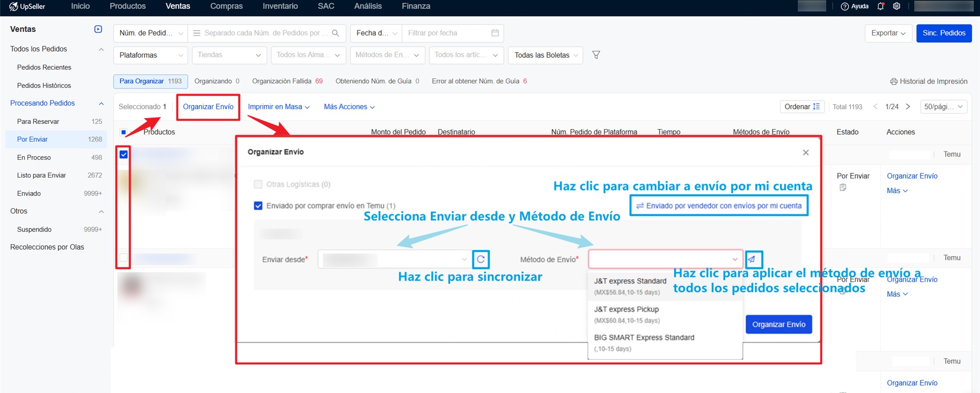Viewport: 980px width, 393px height.
Task: Open the settings gear icon
Action: click(897, 6)
